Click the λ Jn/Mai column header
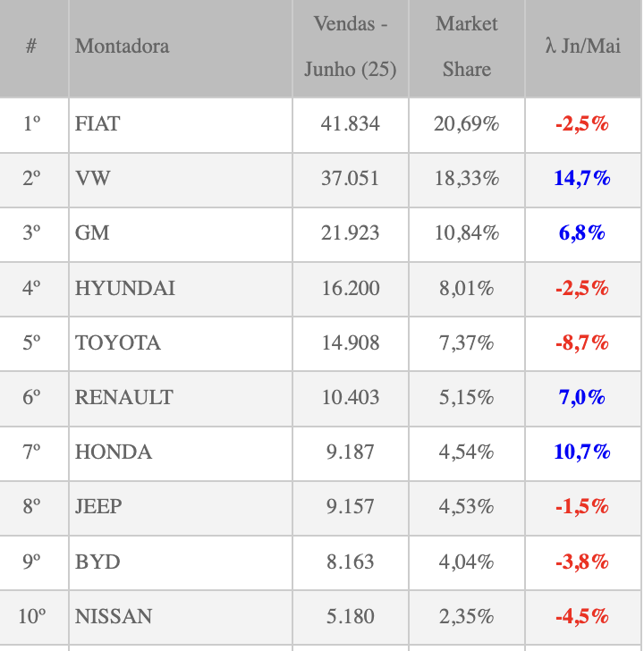 click(582, 46)
